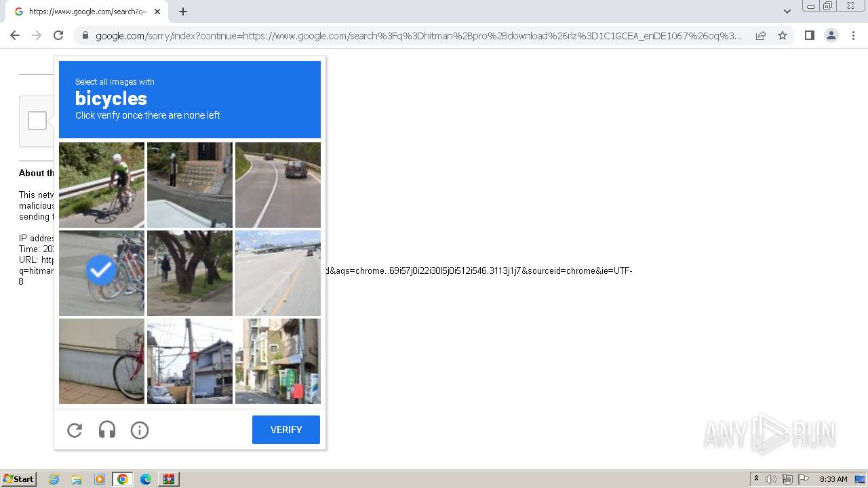Viewport: 868px width, 488px height.
Task: Open File Explorer from taskbar
Action: (77, 479)
